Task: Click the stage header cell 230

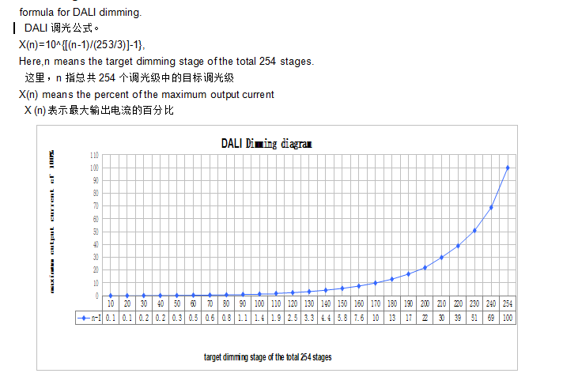Action: pos(474,303)
